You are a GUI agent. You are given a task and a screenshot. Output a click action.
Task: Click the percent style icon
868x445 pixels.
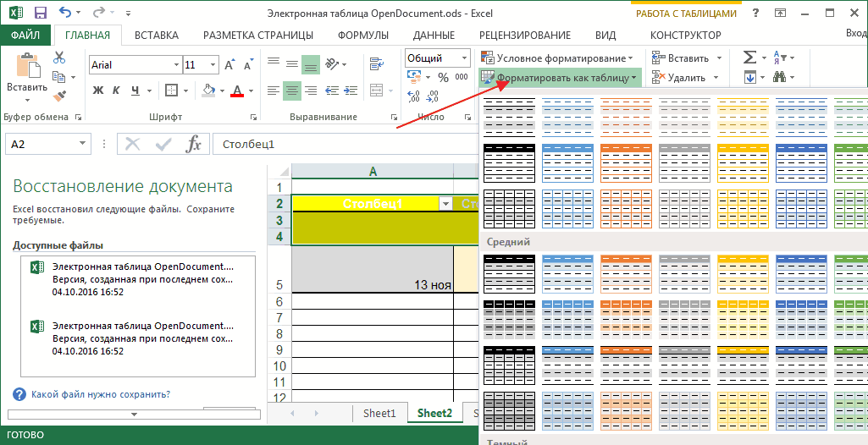click(x=442, y=78)
